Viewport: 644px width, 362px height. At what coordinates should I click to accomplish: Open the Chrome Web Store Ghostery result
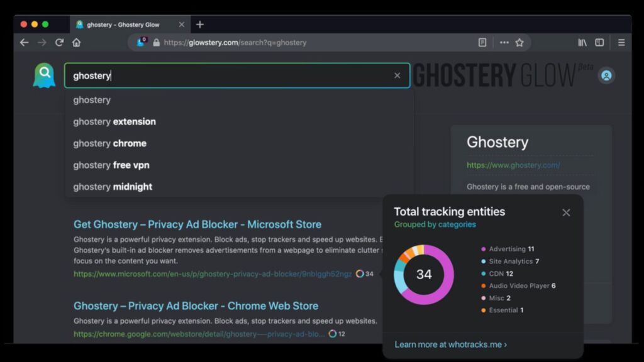[196, 306]
